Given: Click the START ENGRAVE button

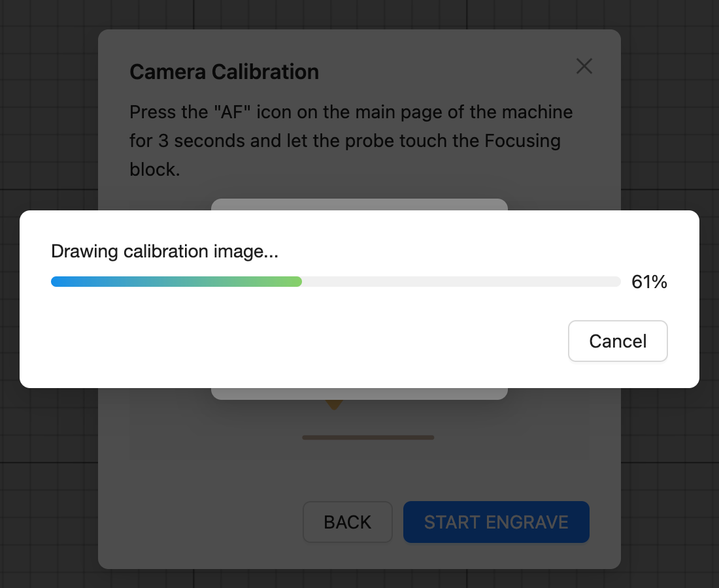Looking at the screenshot, I should point(496,522).
